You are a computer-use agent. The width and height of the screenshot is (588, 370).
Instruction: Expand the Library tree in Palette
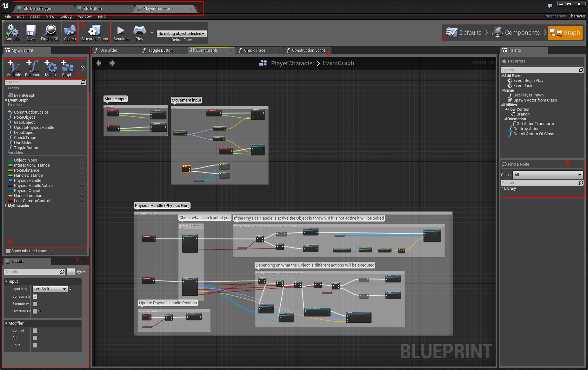(502, 188)
